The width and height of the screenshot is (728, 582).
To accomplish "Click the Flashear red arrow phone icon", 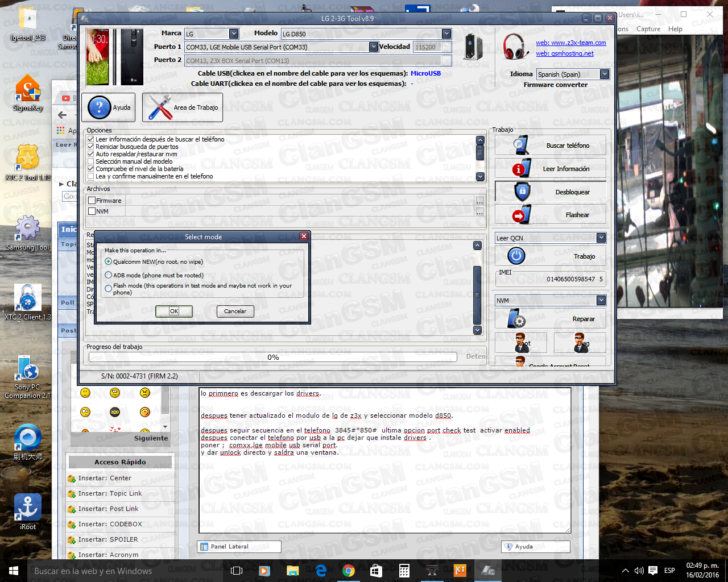I will click(x=522, y=214).
